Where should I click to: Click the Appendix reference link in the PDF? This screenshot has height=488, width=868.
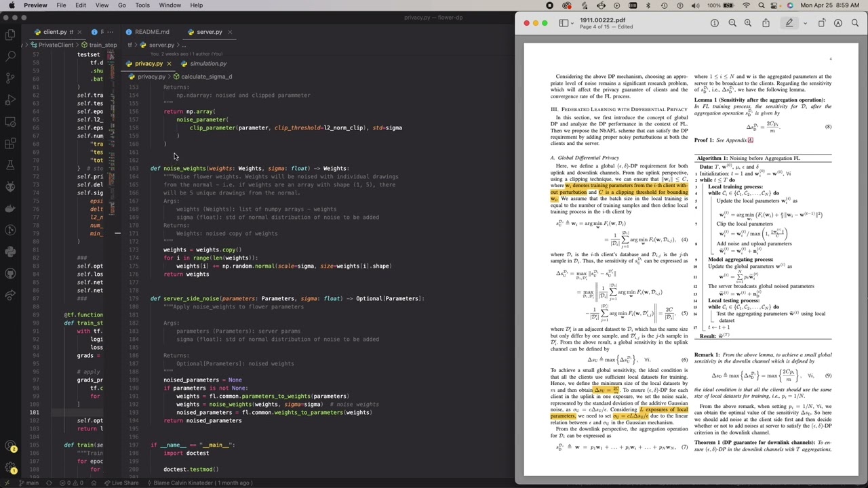pos(750,140)
